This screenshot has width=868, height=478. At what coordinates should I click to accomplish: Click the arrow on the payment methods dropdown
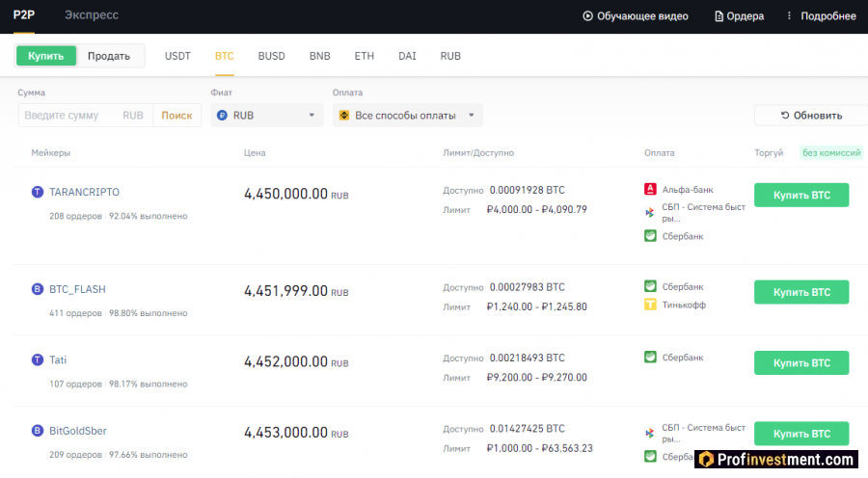(x=471, y=115)
